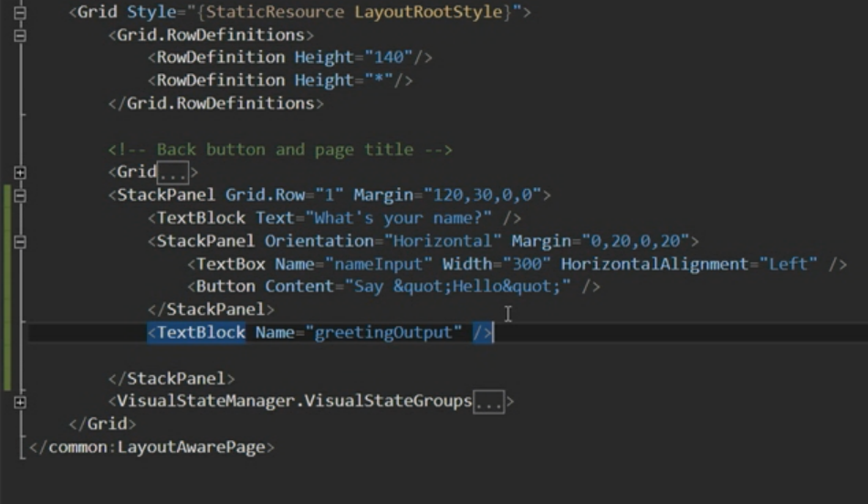
Task: Click the final closing Grid tag
Action: click(x=102, y=425)
